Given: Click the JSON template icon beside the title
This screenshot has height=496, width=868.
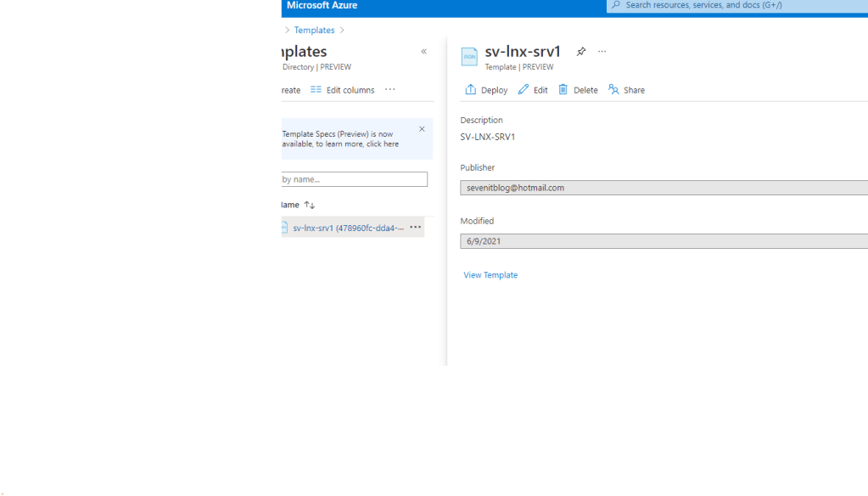Looking at the screenshot, I should 469,57.
